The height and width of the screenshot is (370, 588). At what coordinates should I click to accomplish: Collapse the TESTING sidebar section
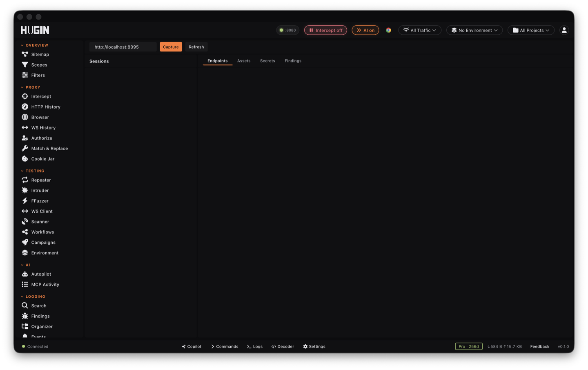[x=33, y=171]
